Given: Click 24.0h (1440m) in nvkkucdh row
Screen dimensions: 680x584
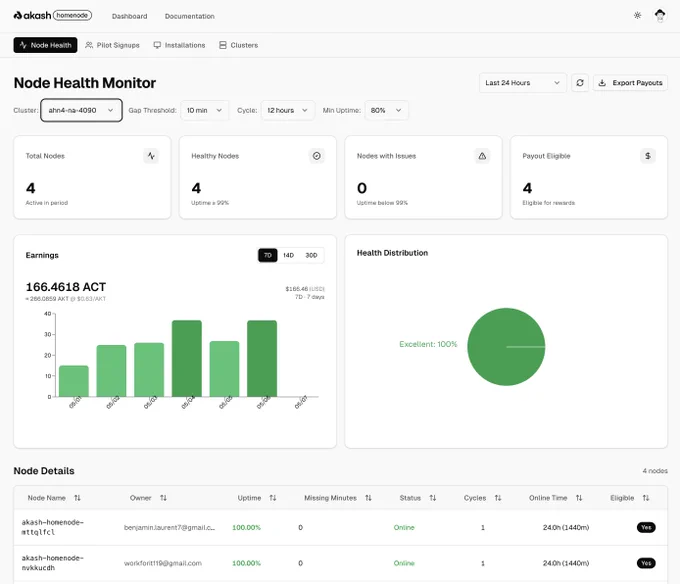Looking at the screenshot, I should click(x=566, y=563).
